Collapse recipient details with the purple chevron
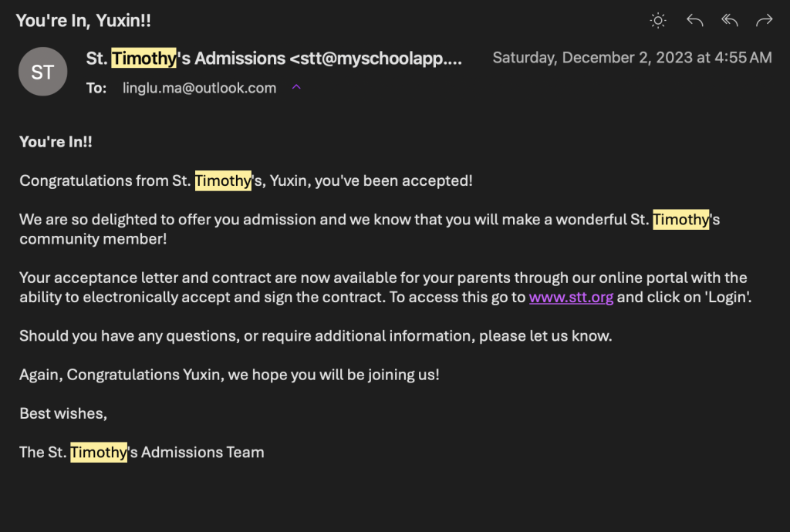 [x=296, y=87]
